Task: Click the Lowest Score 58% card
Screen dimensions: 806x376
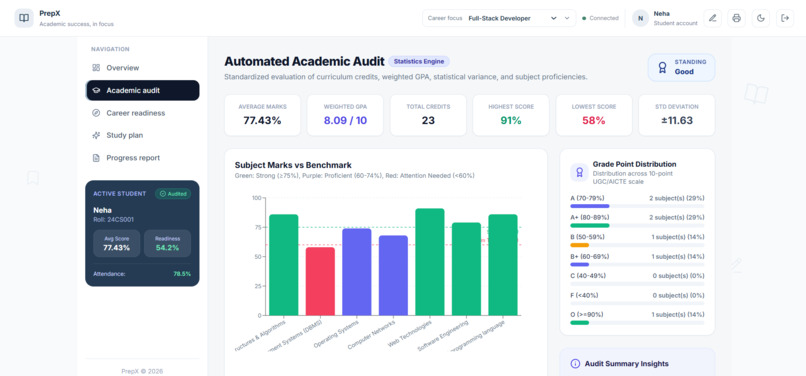Action: 594,115
